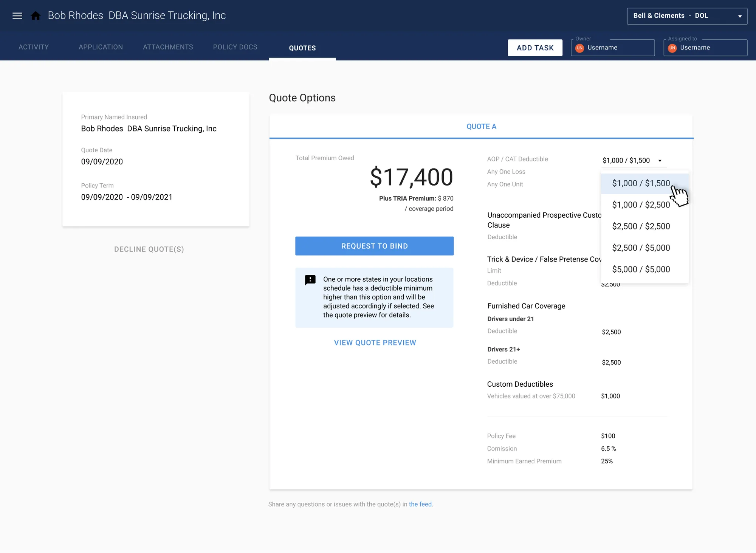
Task: Click the Policy Fee $100 value
Action: pos(608,436)
